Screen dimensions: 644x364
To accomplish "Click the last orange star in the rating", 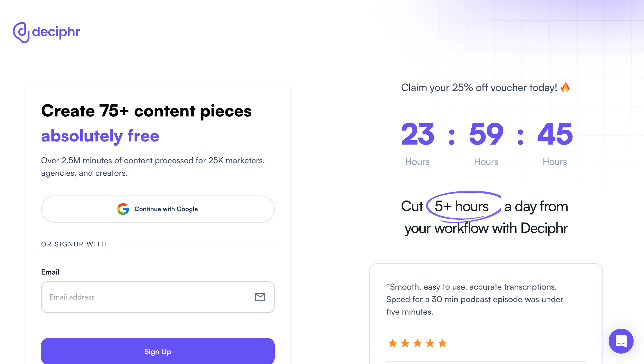I will coord(442,343).
